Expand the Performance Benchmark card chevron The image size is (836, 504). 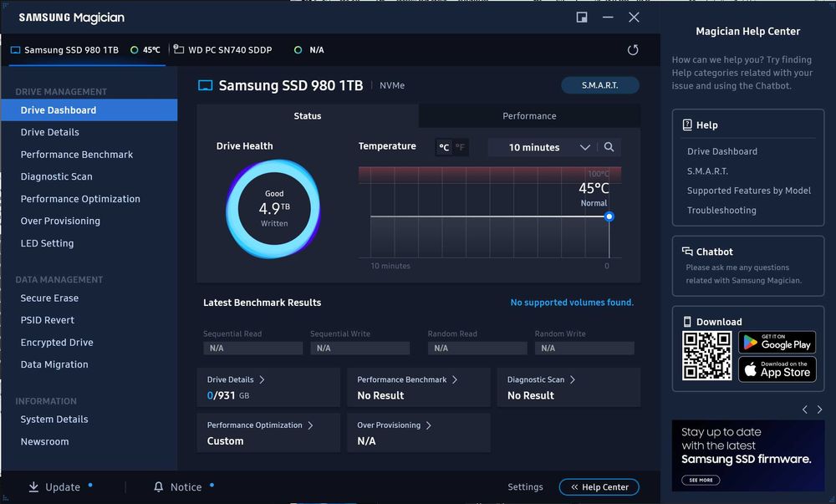pos(455,379)
